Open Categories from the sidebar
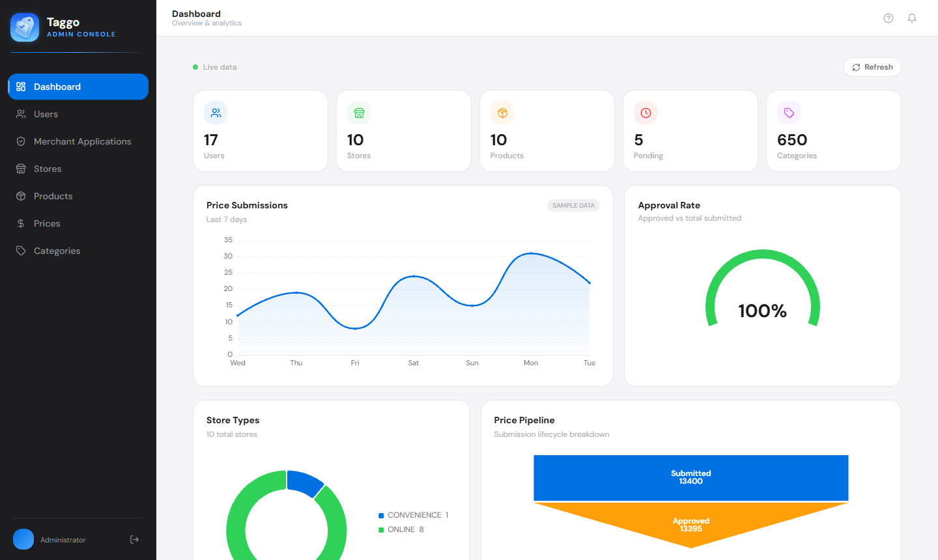This screenshot has width=938, height=560. [78, 251]
